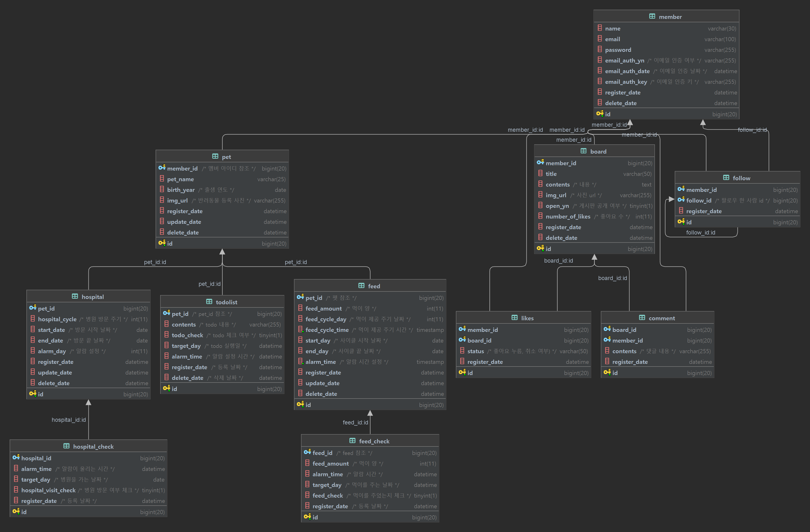Click the table icon of feed_check
The width and height of the screenshot is (810, 532).
point(352,441)
